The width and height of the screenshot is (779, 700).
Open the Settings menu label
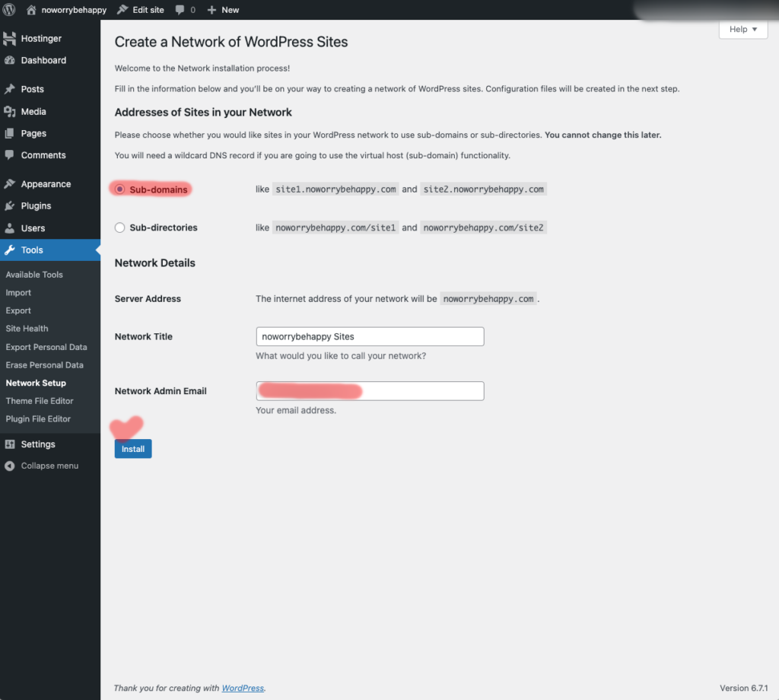point(38,444)
